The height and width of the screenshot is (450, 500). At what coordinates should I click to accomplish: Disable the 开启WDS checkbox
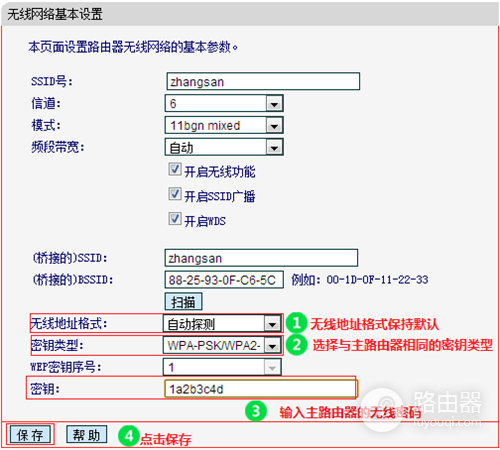pos(175,219)
